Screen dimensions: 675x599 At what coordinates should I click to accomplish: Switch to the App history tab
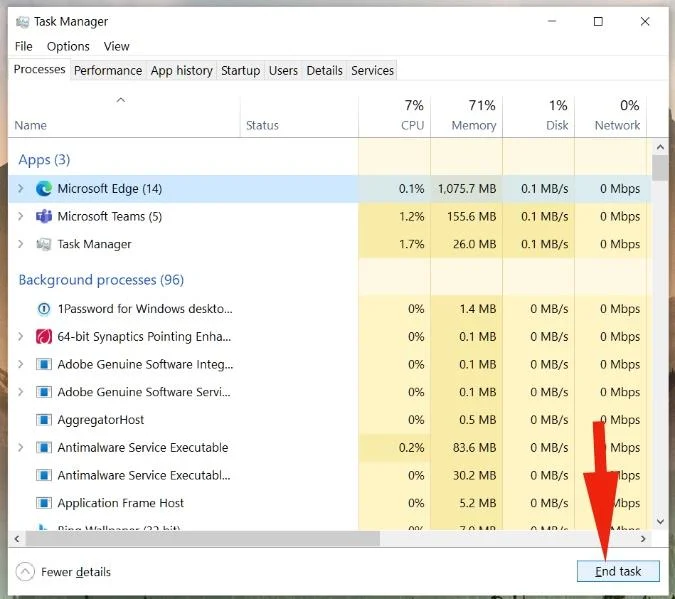(x=182, y=70)
